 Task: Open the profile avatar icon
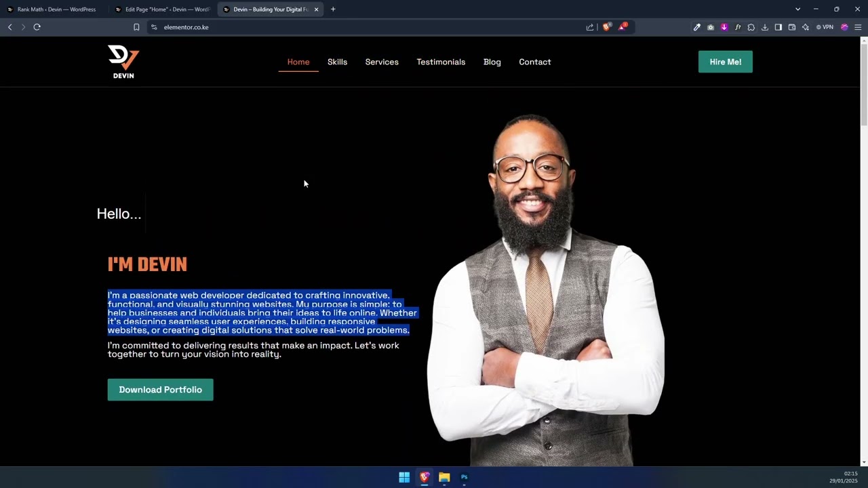(x=844, y=27)
